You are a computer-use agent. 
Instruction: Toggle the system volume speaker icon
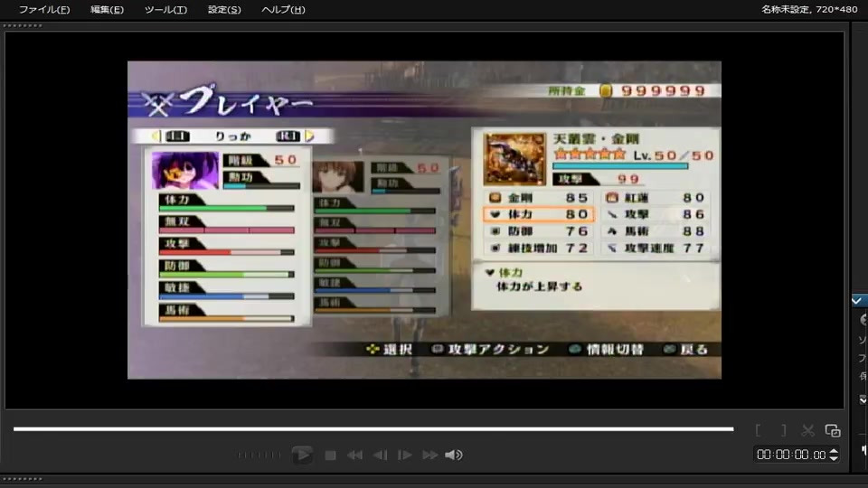(454, 455)
